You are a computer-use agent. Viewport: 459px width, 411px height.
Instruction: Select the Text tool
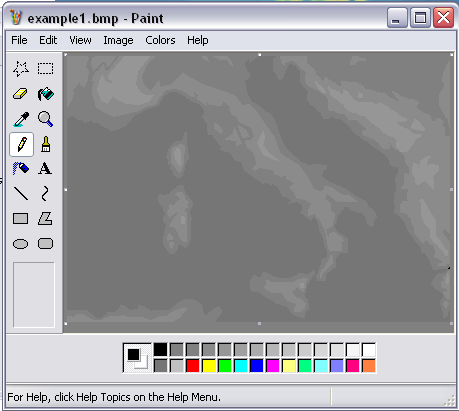point(45,169)
